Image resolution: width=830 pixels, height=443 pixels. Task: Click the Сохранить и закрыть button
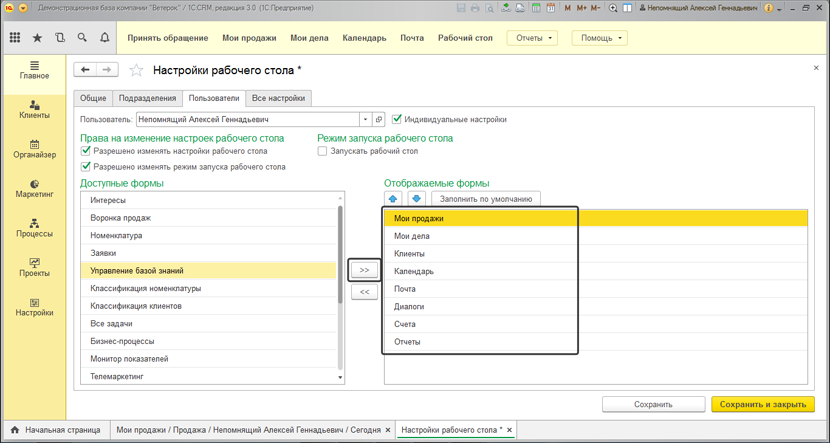762,405
